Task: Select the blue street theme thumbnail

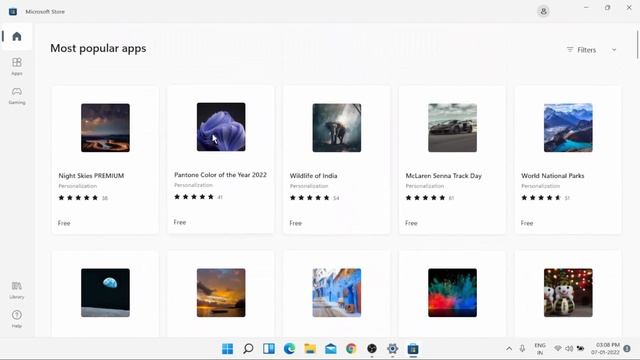Action: pyautogui.click(x=337, y=293)
